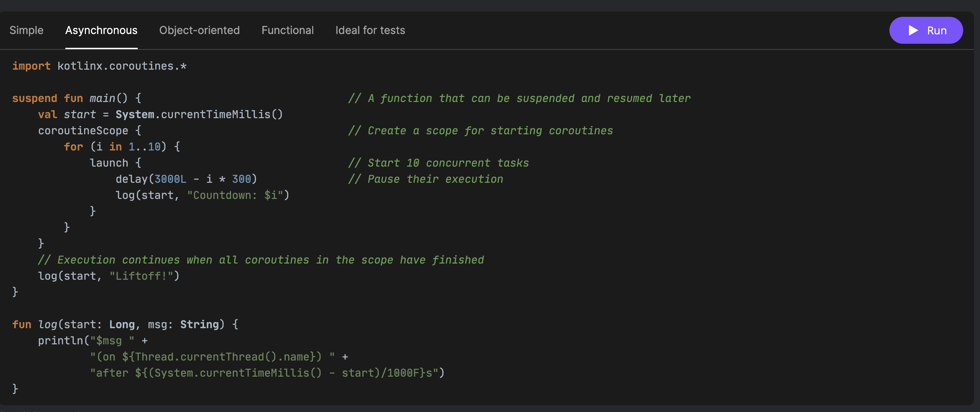
Task: Select the Asynchronous tab
Action: click(101, 30)
